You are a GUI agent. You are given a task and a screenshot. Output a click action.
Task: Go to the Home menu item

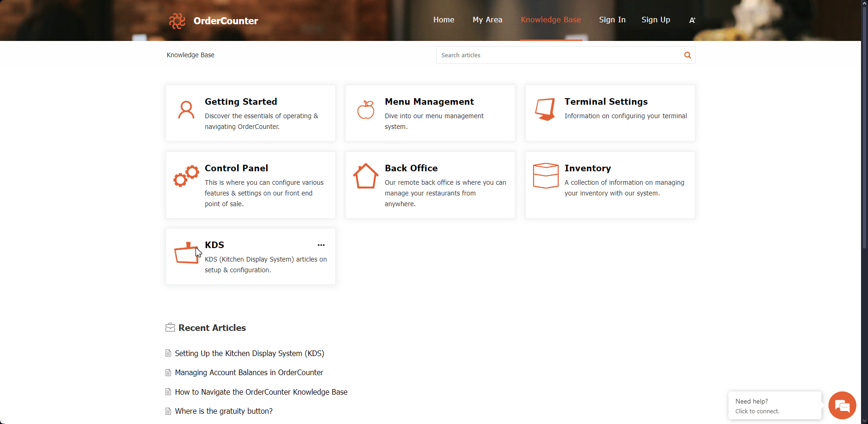tap(444, 20)
